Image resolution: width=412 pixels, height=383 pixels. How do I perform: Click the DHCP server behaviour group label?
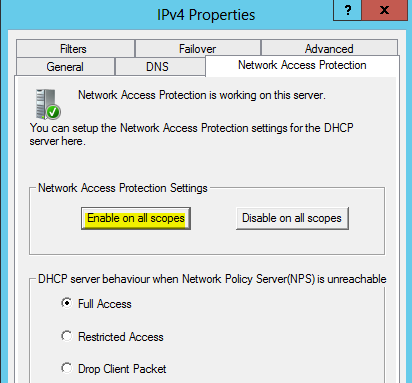tap(212, 279)
